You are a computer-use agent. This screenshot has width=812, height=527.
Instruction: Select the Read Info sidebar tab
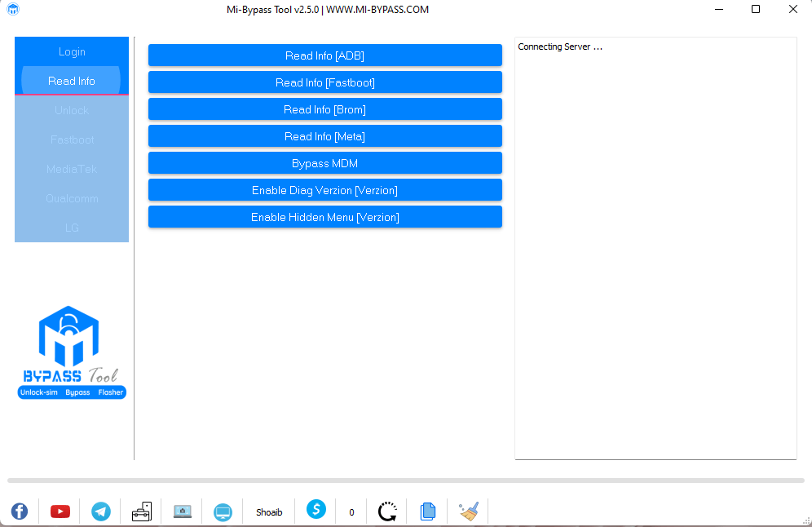[71, 81]
